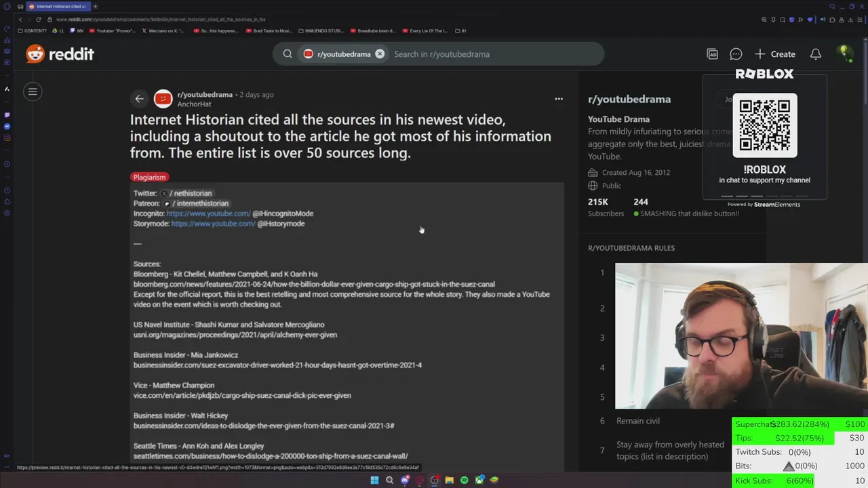Open the CONTENT? bookmarks folder

[32, 30]
